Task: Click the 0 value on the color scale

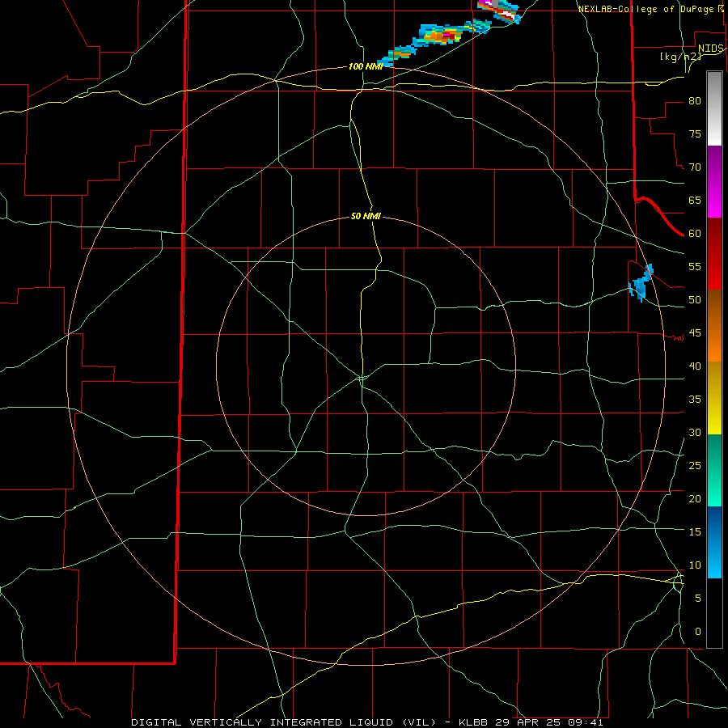Action: [698, 632]
